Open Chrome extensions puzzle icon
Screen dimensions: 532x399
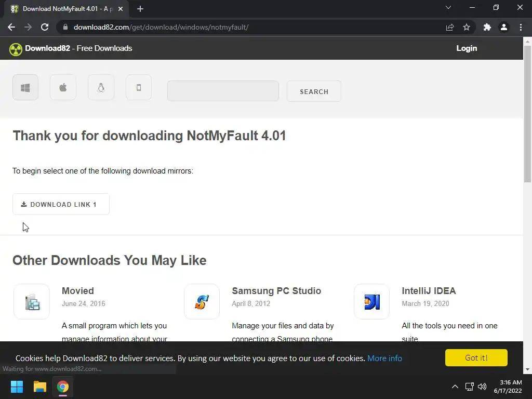tap(487, 27)
